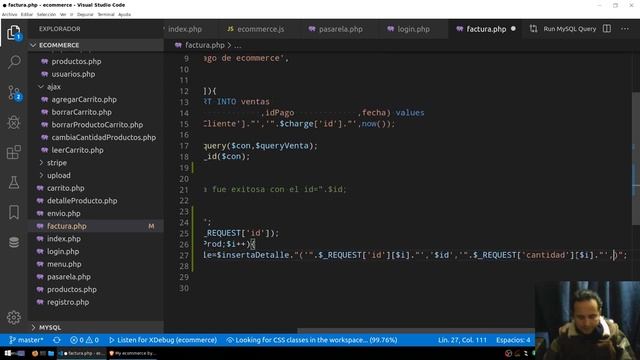Open the breadcrumb ellipsis after factura.php
The image size is (640, 360).
[238, 45]
